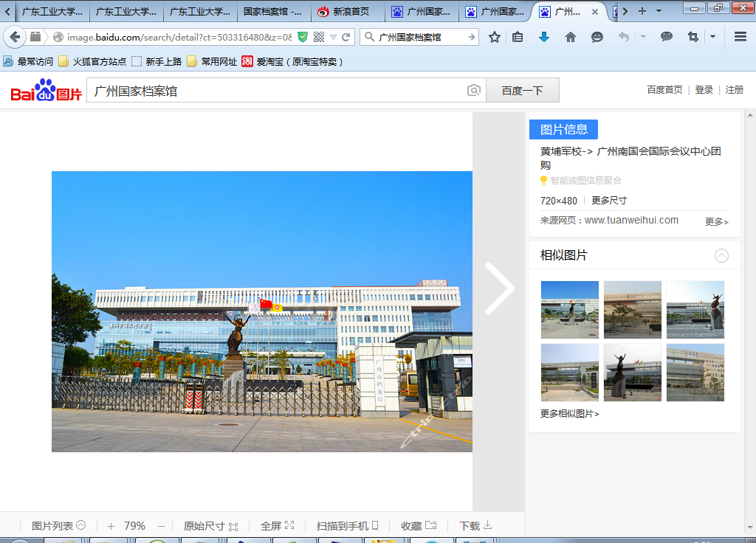This screenshot has width=756, height=543.
Task: Switch to the 新浪首页 tab
Action: coord(347,12)
